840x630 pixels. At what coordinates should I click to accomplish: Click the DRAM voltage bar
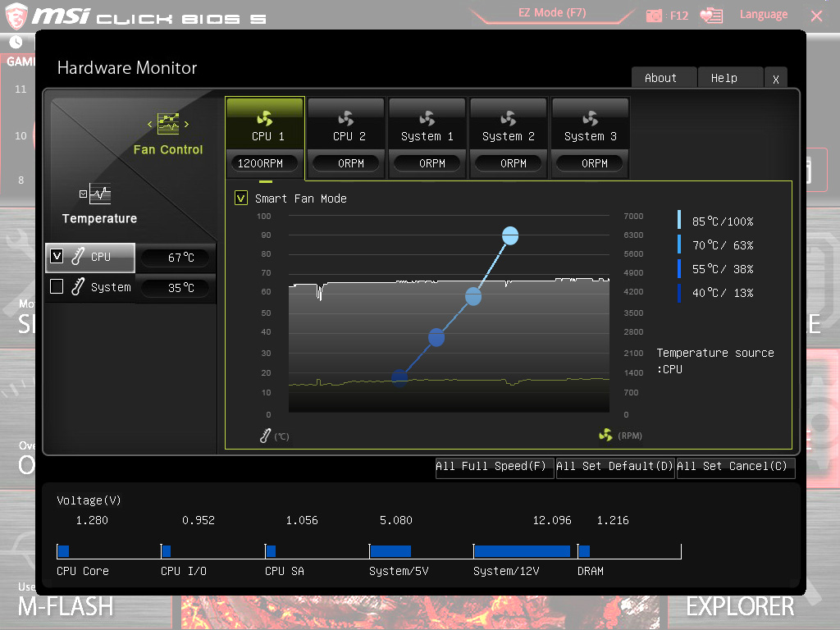(584, 550)
